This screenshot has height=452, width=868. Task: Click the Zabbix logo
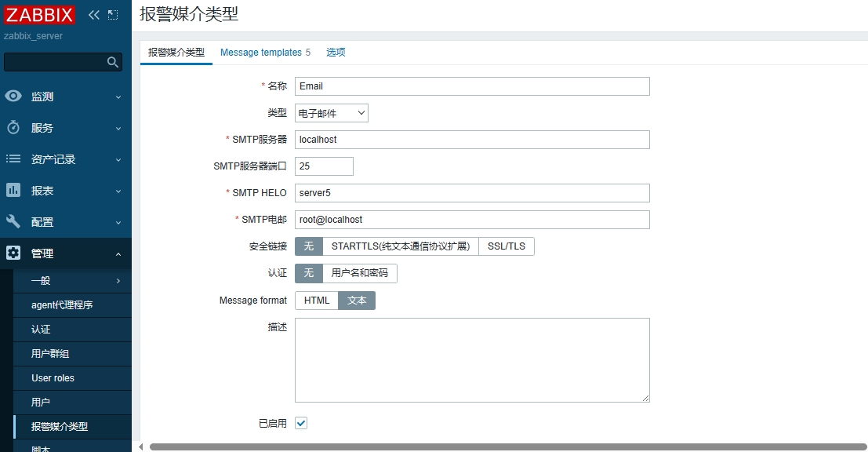tap(39, 15)
